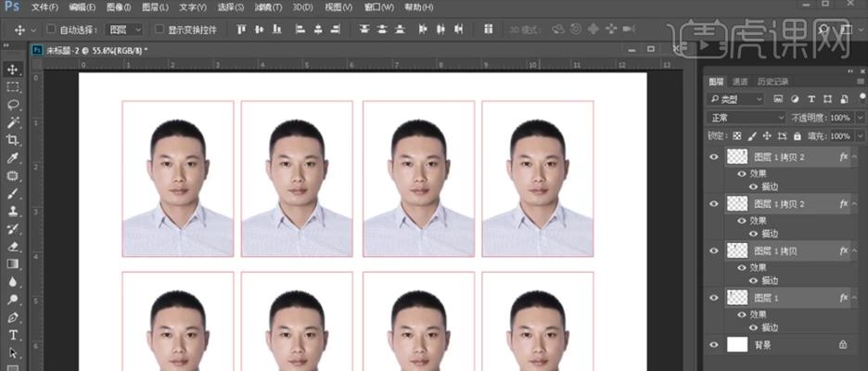Open the 正常 blend mode dropdown

pos(747,118)
